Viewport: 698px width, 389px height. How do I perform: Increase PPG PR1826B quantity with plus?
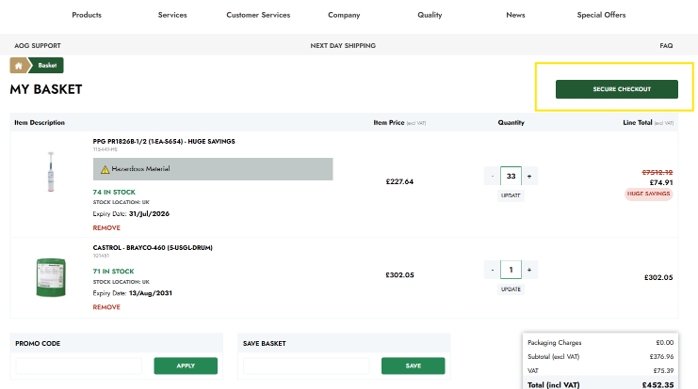[529, 176]
